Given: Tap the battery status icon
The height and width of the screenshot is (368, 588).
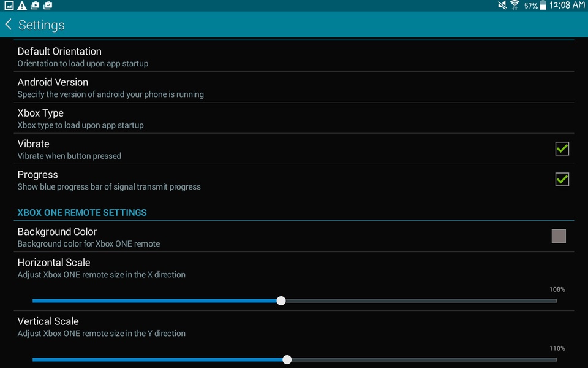Looking at the screenshot, I should pos(543,6).
